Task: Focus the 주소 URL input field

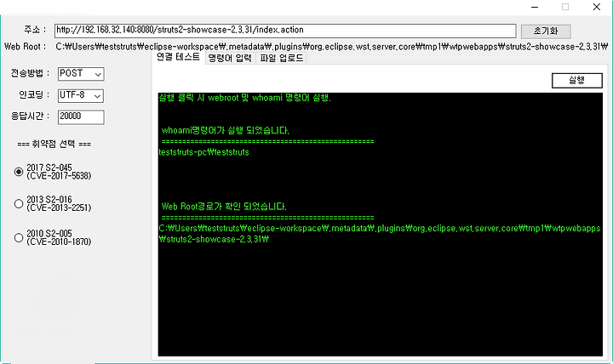Action: pos(285,31)
